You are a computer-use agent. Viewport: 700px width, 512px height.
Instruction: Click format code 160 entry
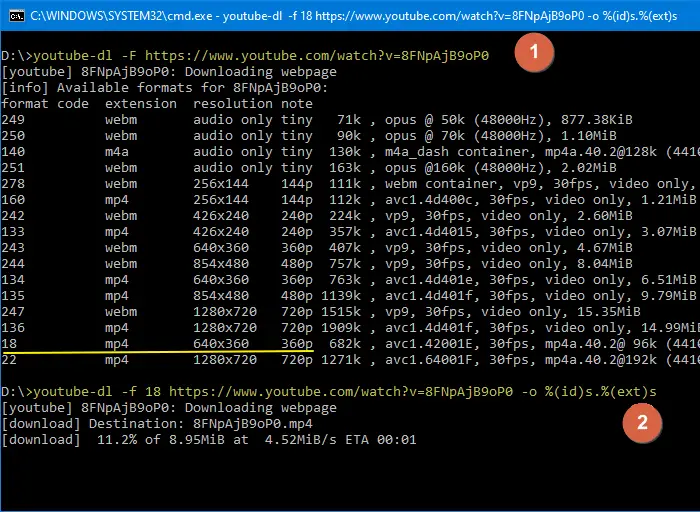pos(13,200)
